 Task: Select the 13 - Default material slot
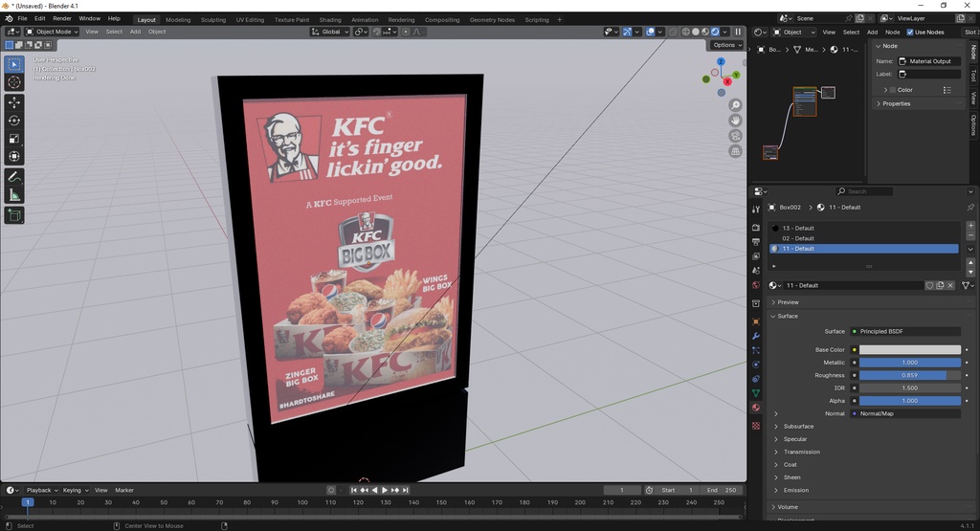tap(798, 228)
